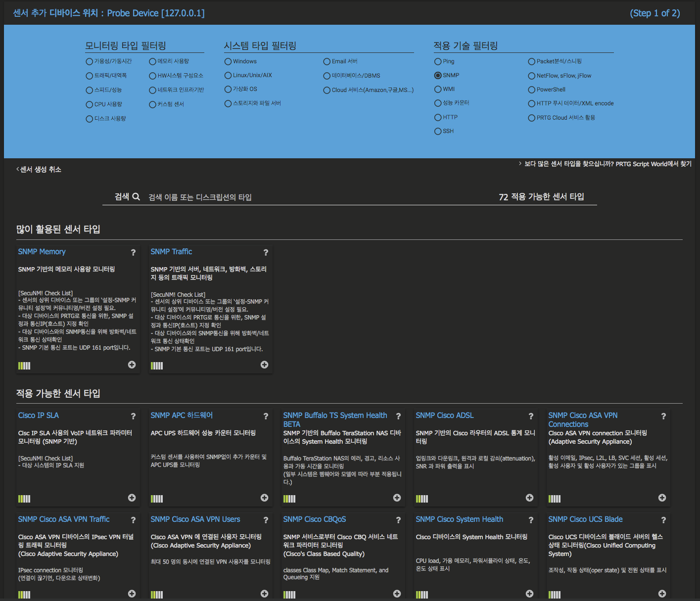
Task: Toggle the SNMP technology filter radio
Action: click(438, 76)
